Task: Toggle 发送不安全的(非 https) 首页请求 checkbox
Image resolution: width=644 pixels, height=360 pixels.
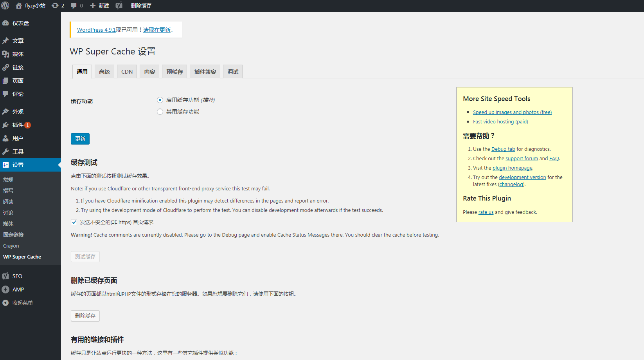Action: point(74,222)
